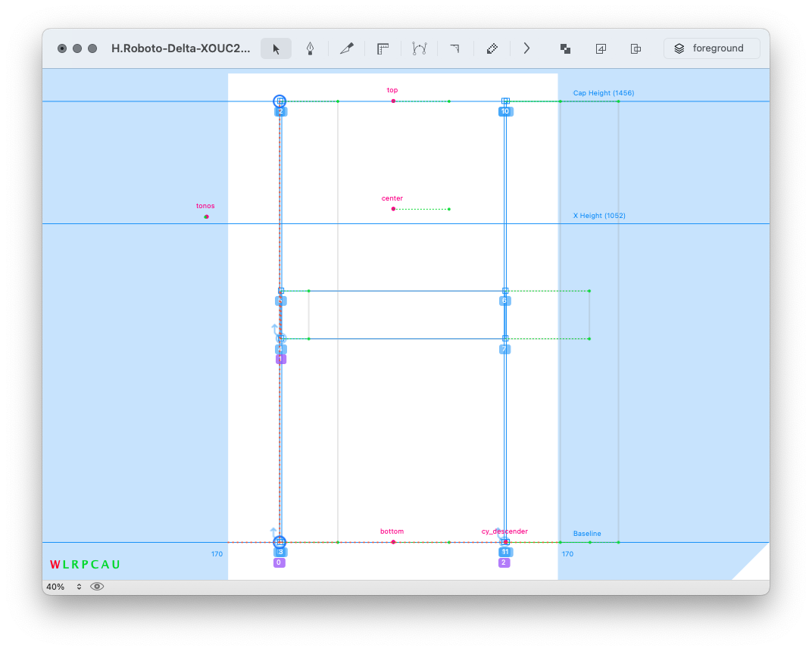The height and width of the screenshot is (651, 812).
Task: Click the node labeled 10
Action: click(x=505, y=101)
